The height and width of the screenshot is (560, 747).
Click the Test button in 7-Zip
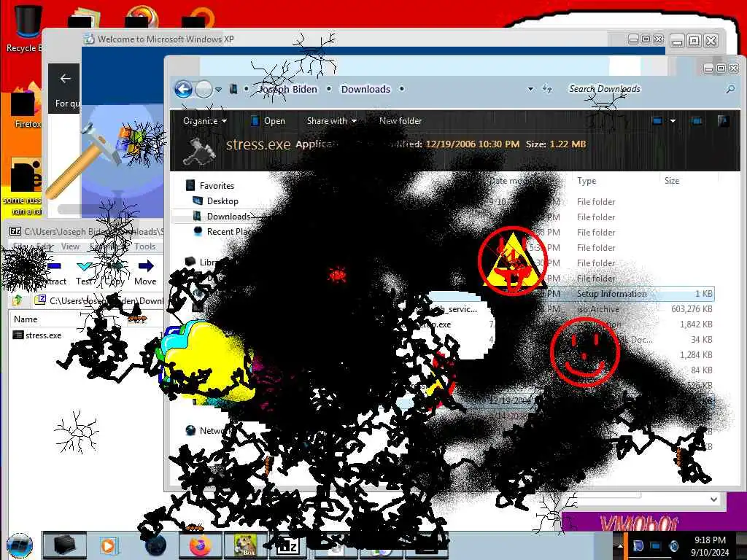point(85,273)
